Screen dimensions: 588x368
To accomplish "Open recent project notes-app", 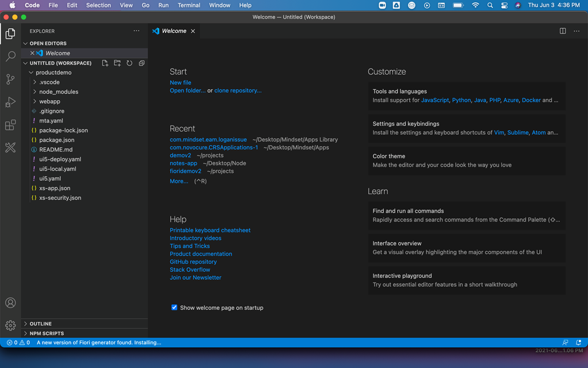I will (184, 163).
